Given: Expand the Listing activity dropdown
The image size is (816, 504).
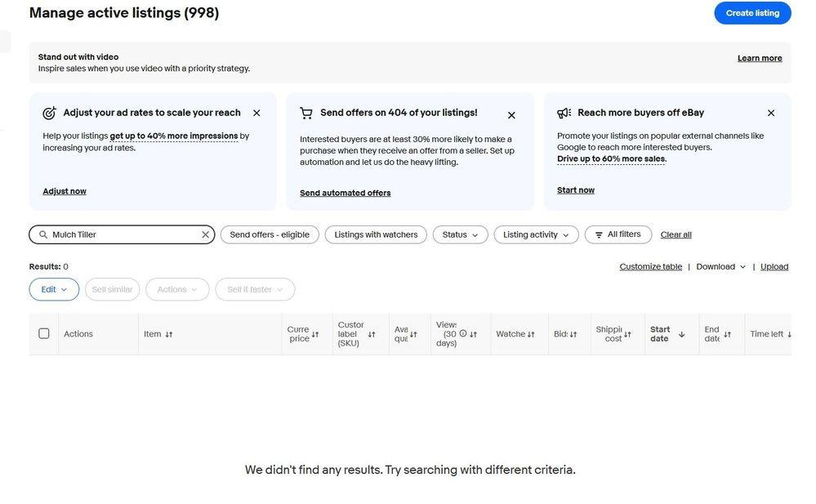Looking at the screenshot, I should coord(536,234).
